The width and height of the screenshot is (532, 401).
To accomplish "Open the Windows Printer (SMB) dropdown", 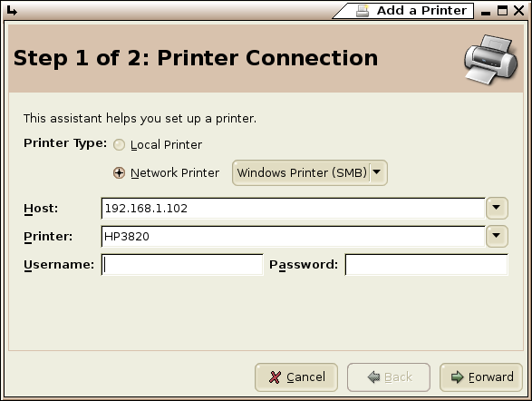I will (309, 172).
